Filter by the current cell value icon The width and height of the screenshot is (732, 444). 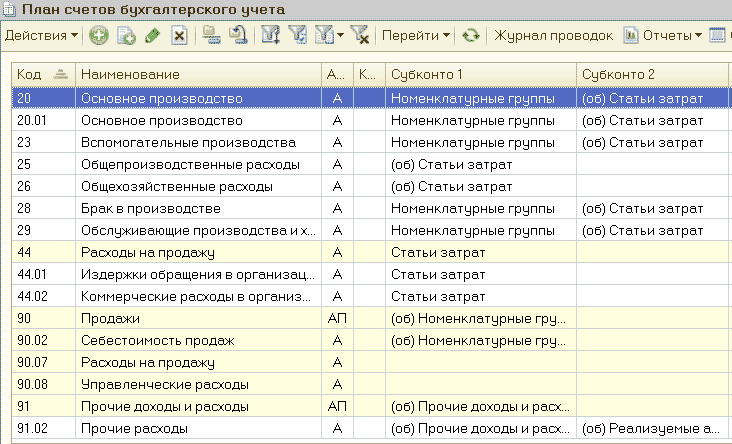point(297,35)
